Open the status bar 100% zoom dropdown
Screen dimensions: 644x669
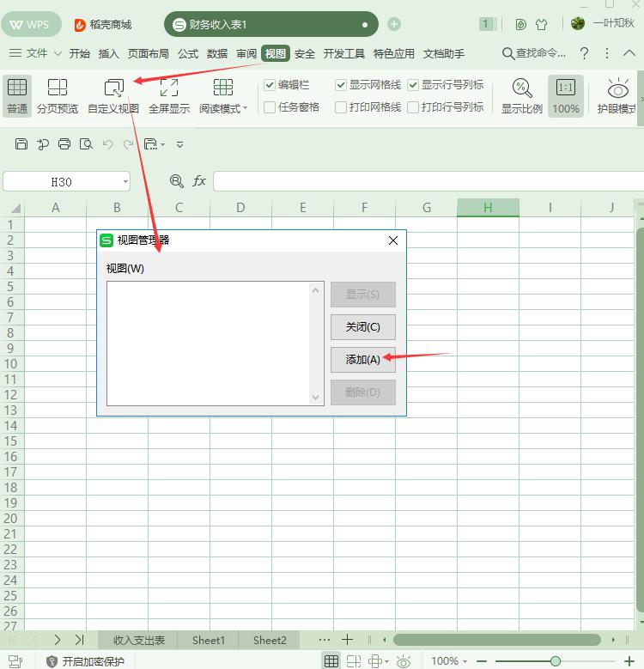click(465, 661)
